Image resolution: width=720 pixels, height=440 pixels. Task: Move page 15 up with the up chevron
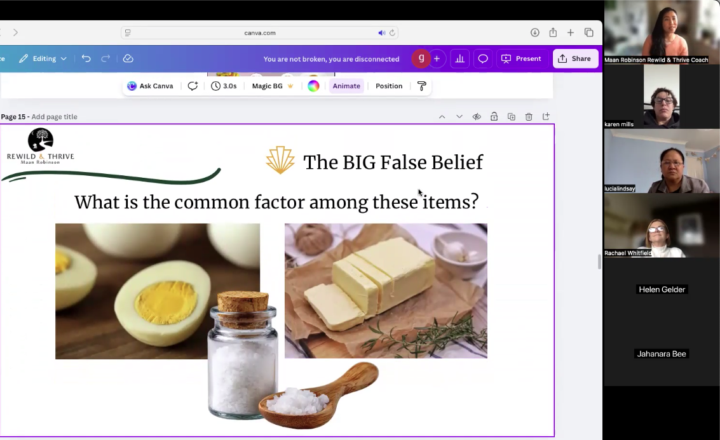tap(442, 117)
